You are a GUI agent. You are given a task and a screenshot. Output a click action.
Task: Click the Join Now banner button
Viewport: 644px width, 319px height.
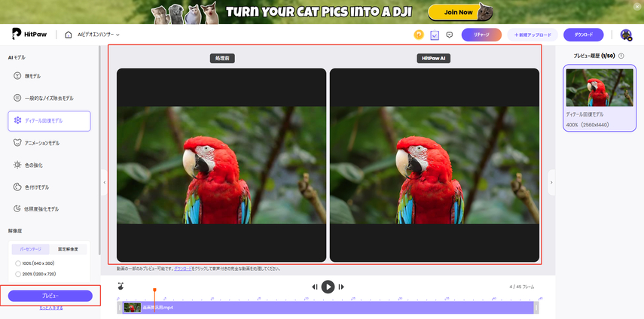tap(458, 12)
